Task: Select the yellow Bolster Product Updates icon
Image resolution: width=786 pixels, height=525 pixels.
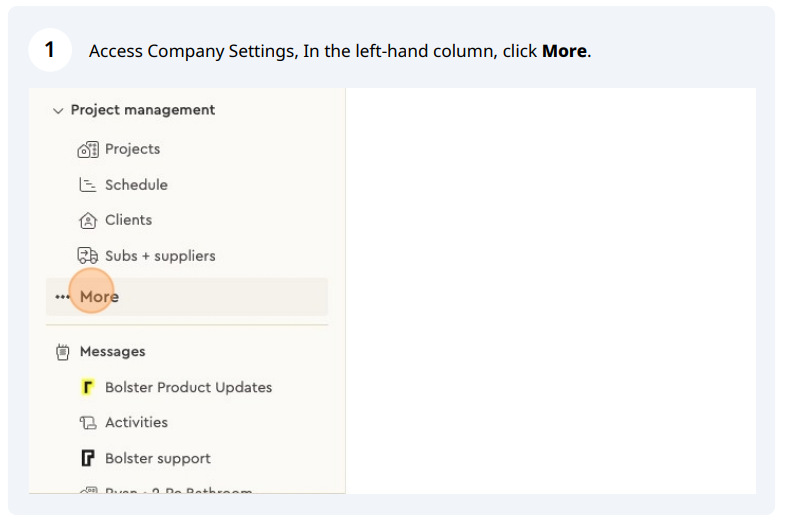Action: [87, 387]
